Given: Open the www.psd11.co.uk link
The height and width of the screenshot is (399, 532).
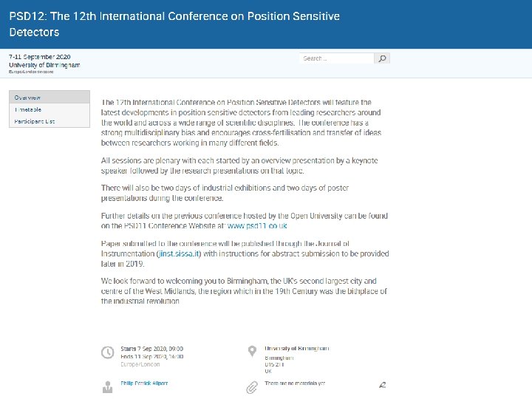Looking at the screenshot, I should coord(256,225).
